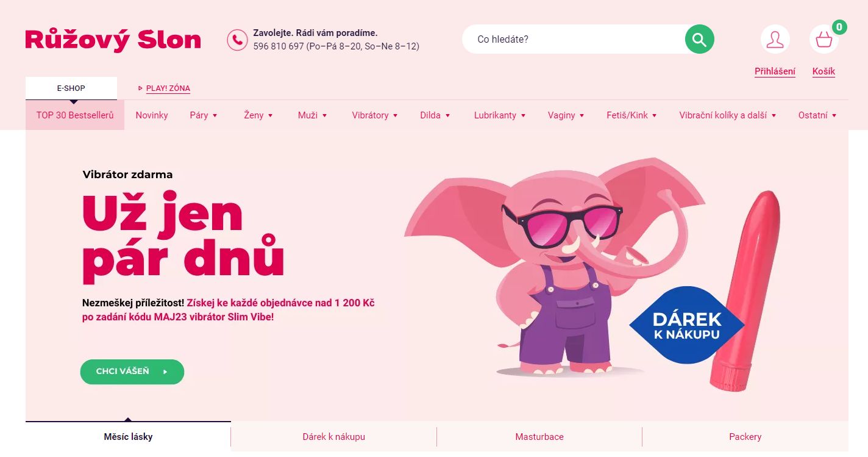Open TOP 30 Bestsellerů menu item
This screenshot has height=457, width=868.
point(75,115)
